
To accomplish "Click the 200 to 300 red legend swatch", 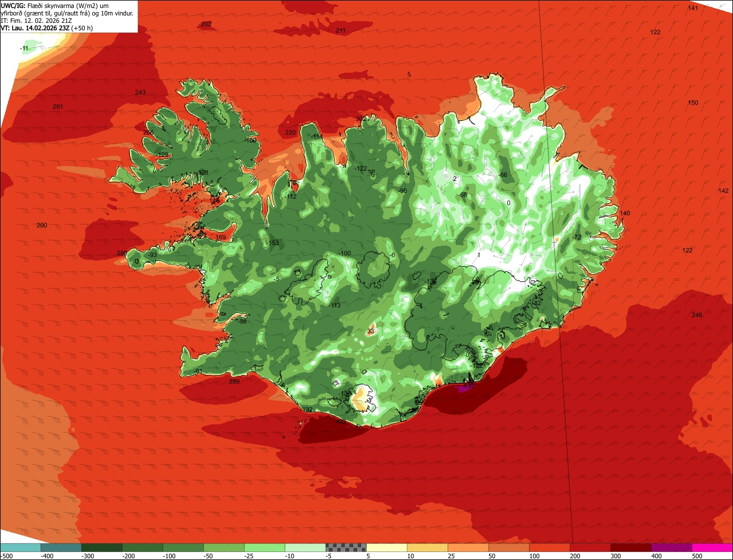I will (x=589, y=547).
